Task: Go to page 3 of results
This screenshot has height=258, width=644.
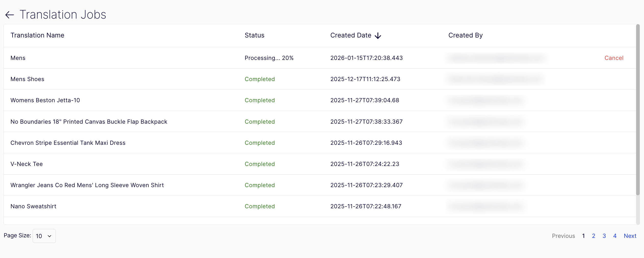Action: click(604, 236)
